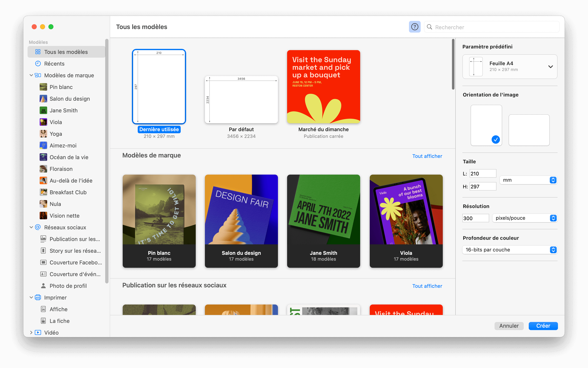Click the Réseaux sociaux @ icon
Screen dimensions: 588x368
point(38,227)
